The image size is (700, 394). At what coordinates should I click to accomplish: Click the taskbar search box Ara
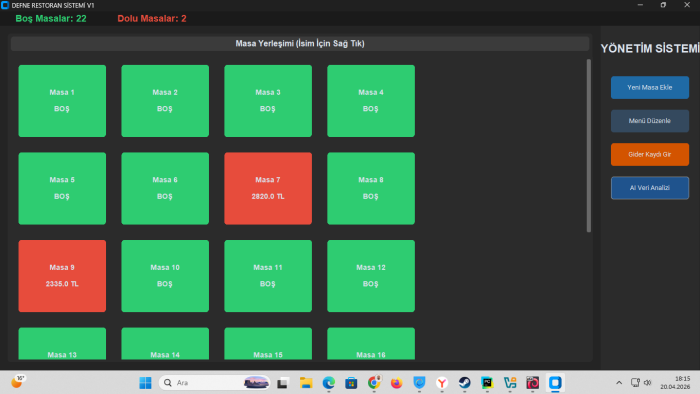(x=215, y=383)
